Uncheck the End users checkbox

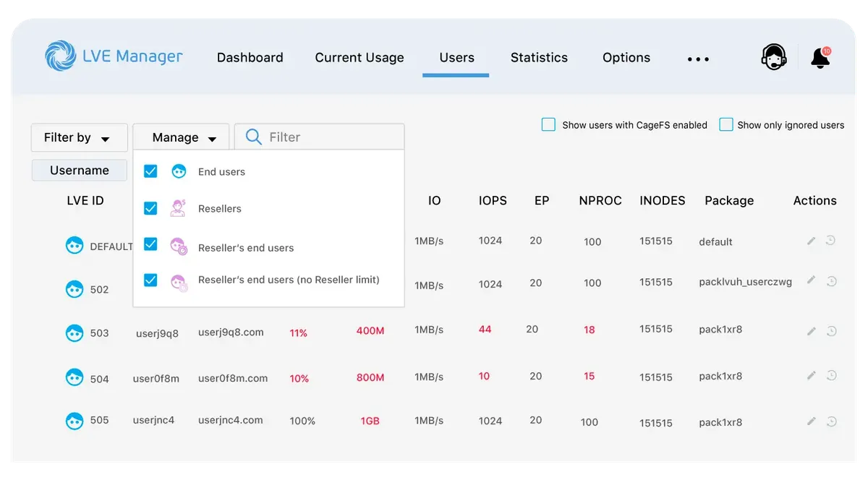click(150, 171)
